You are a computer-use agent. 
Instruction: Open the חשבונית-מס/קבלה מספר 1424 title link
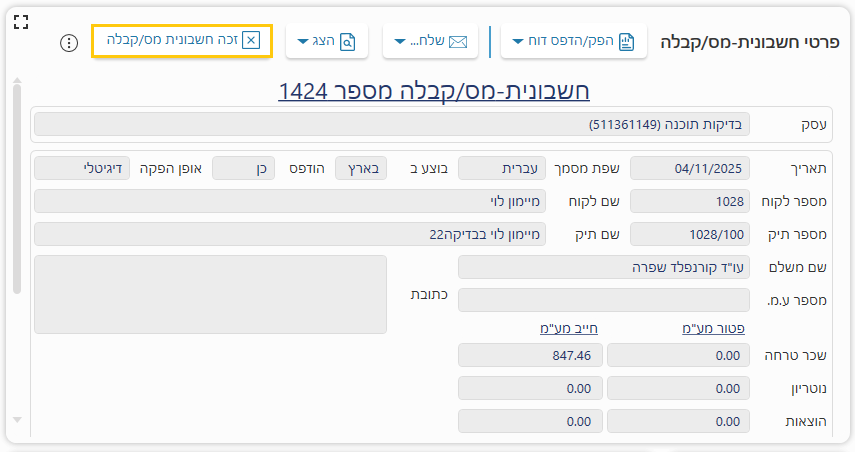(x=433, y=91)
